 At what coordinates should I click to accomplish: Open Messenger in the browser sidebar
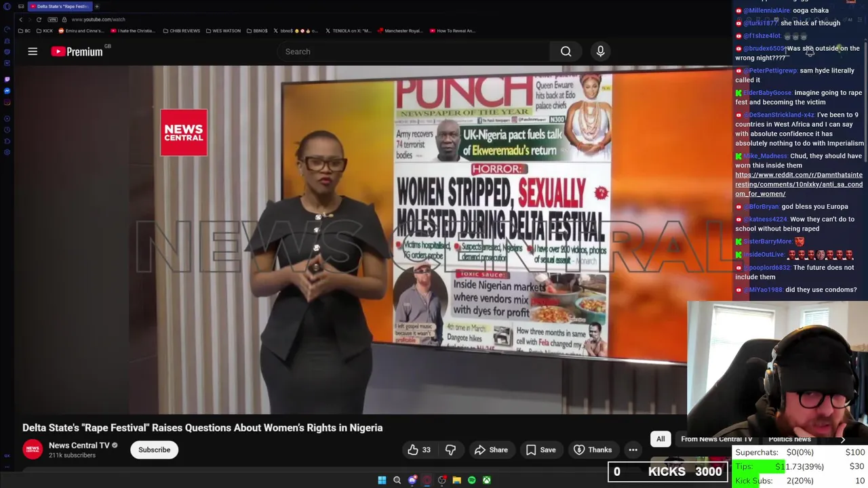pyautogui.click(x=7, y=91)
